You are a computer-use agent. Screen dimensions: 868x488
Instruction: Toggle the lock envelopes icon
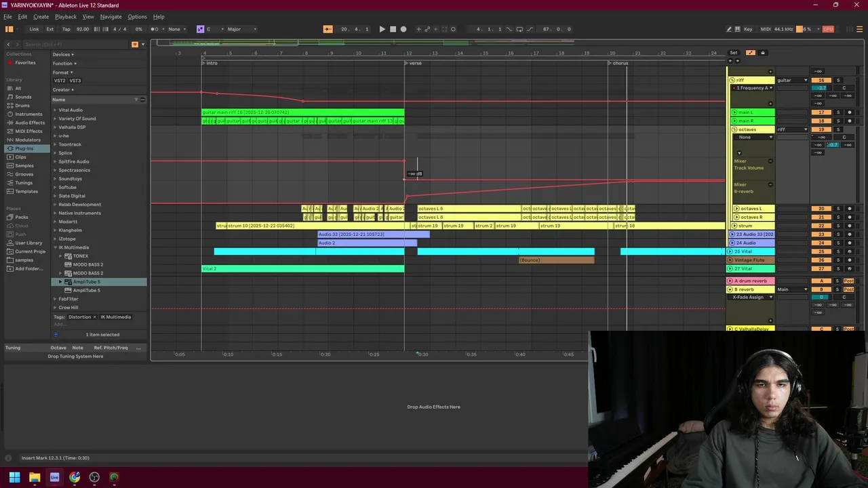(762, 53)
